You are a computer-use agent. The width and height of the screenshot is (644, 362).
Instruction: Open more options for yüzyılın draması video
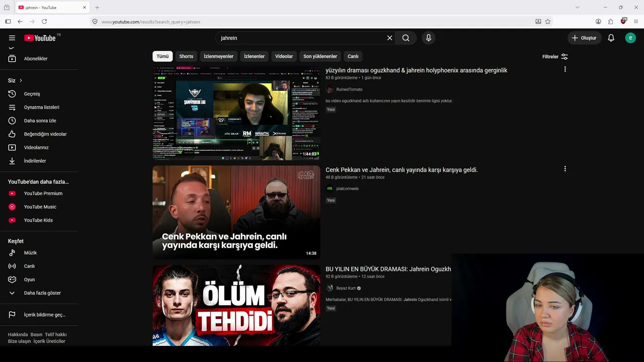point(565,69)
